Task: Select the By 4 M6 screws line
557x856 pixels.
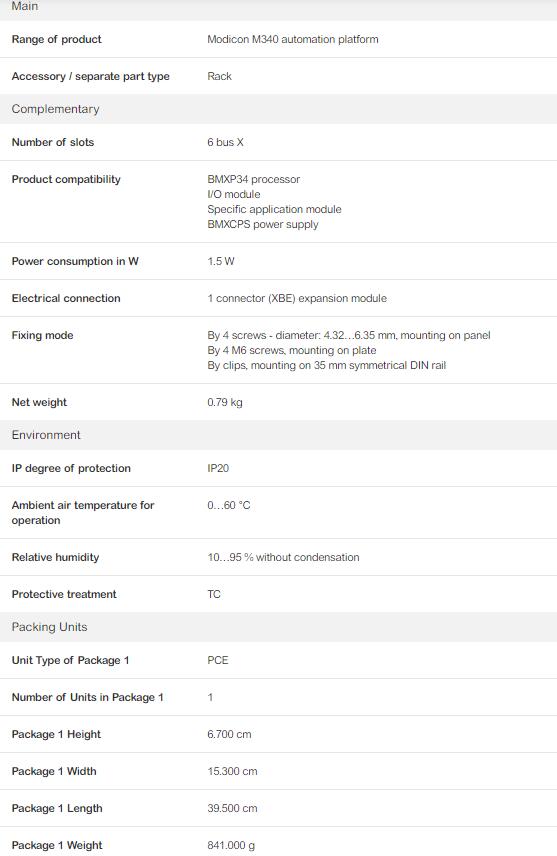Action: 292,350
